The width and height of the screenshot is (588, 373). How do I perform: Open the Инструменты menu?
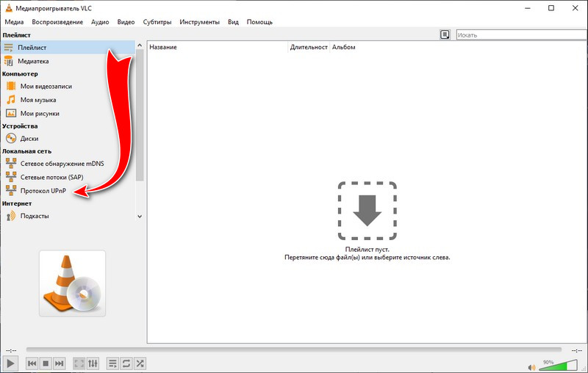pyautogui.click(x=199, y=22)
